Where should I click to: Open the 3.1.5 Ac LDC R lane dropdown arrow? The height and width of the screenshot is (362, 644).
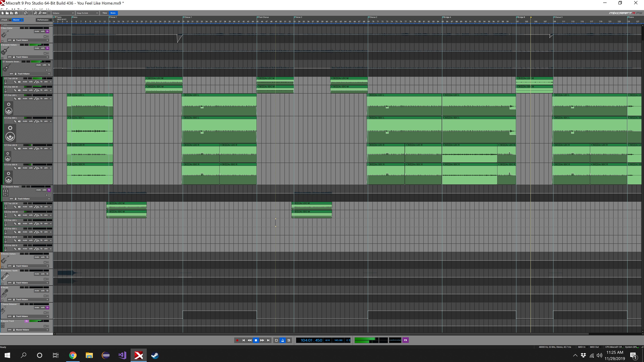click(x=51, y=149)
